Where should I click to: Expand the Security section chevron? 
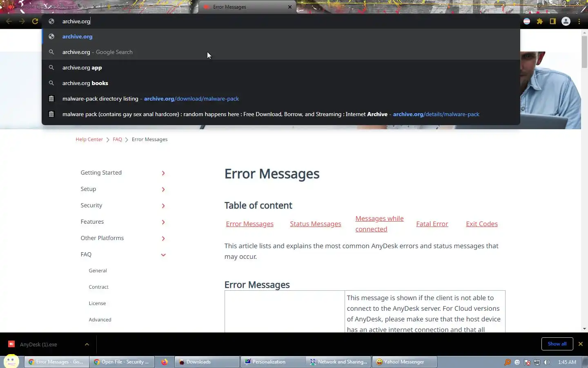pyautogui.click(x=163, y=206)
